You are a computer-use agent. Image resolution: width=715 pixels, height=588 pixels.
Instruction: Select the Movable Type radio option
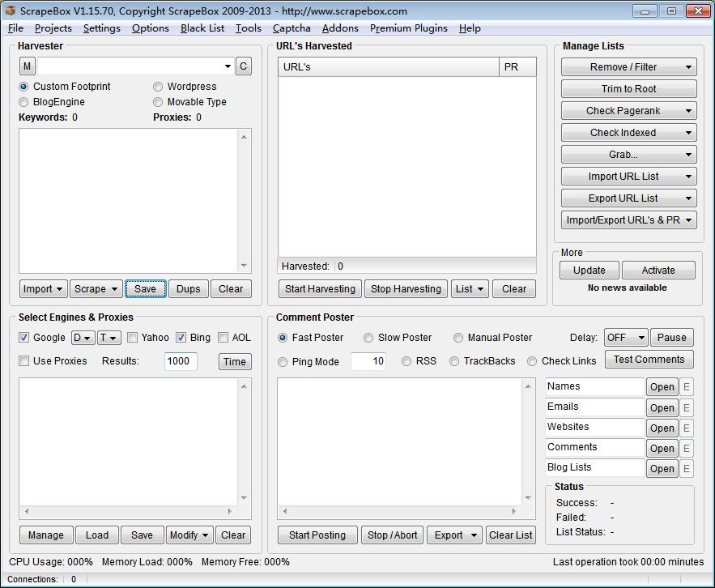click(x=158, y=102)
